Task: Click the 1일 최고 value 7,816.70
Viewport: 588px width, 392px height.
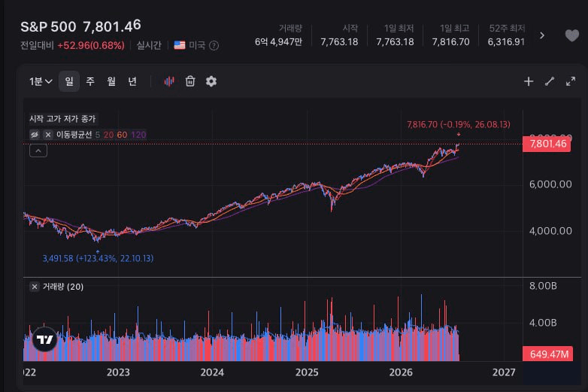Action: [x=450, y=42]
